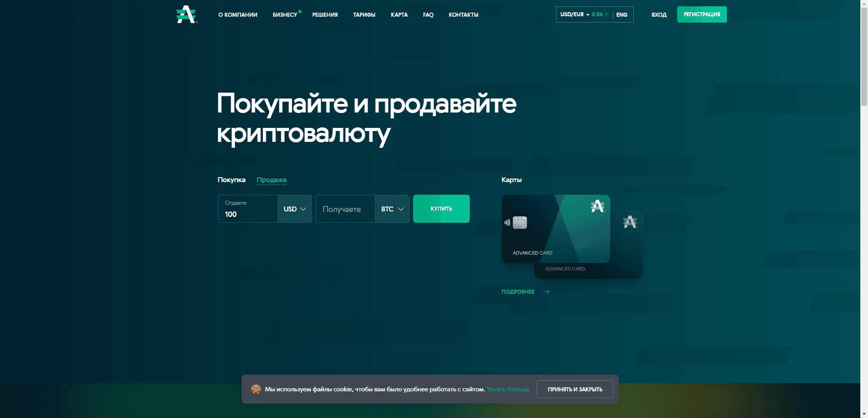Click the arrow icon beside ПОДРОБНЕЕ
The width and height of the screenshot is (868, 418).
click(546, 291)
